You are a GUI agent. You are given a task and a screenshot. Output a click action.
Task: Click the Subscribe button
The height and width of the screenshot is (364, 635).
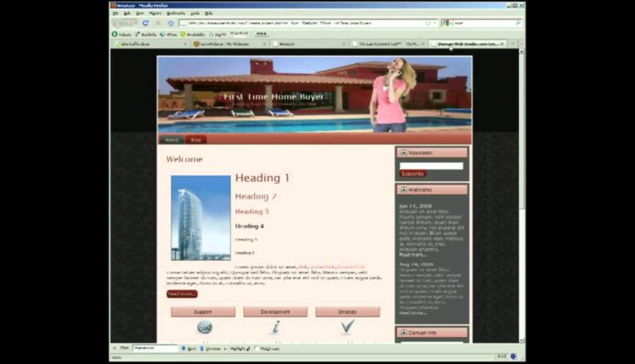tap(412, 174)
